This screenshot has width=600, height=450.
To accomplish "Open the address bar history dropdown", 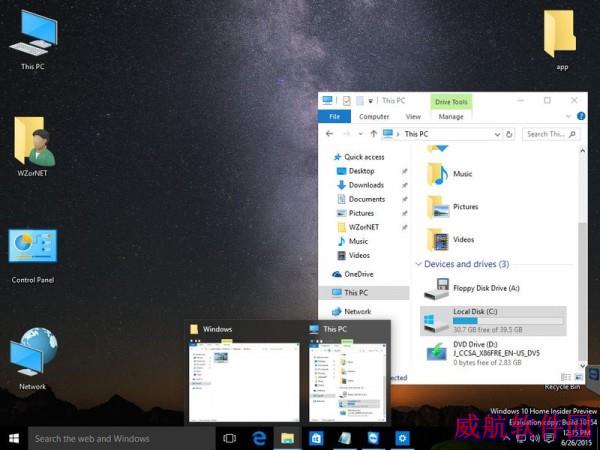I will [497, 134].
